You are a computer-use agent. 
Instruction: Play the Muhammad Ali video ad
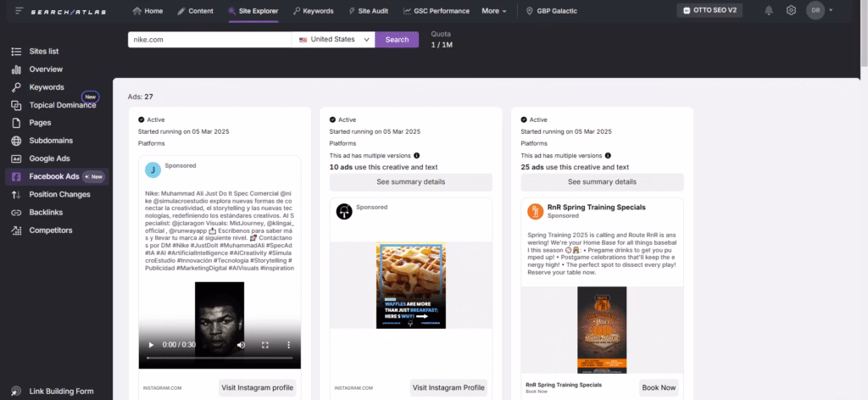tap(151, 345)
